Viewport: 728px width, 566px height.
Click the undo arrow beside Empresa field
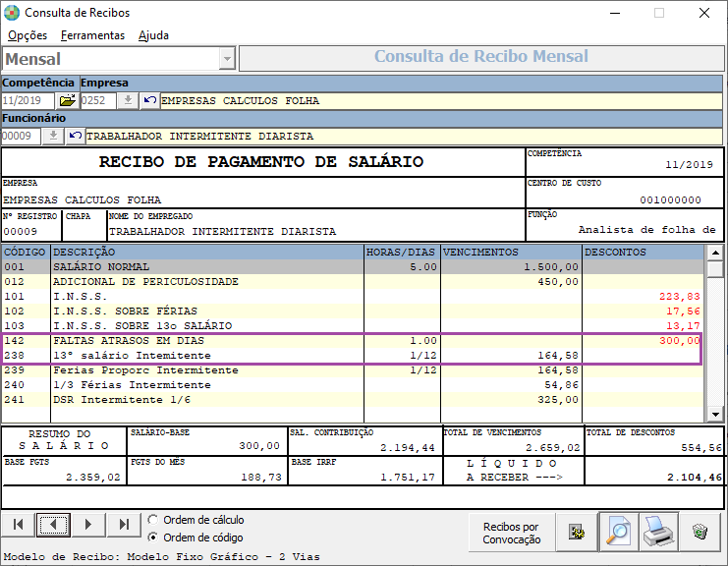(x=149, y=100)
